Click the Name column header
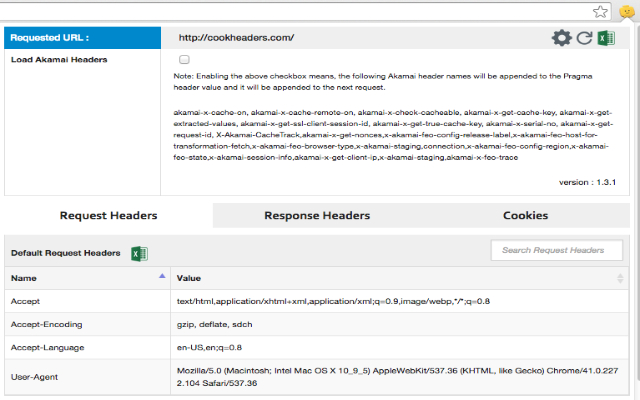The width and height of the screenshot is (640, 400). coord(87,278)
